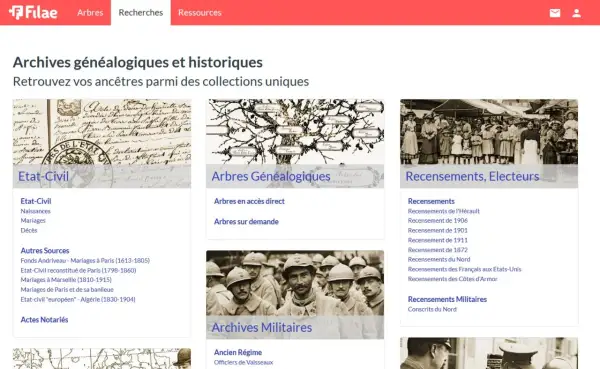
Task: Click the Arbres Généalogiques card image
Action: tap(295, 144)
